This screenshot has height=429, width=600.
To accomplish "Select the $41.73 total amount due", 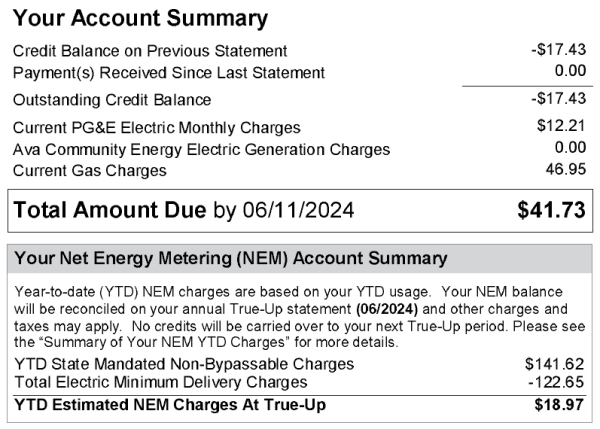I will point(550,211).
